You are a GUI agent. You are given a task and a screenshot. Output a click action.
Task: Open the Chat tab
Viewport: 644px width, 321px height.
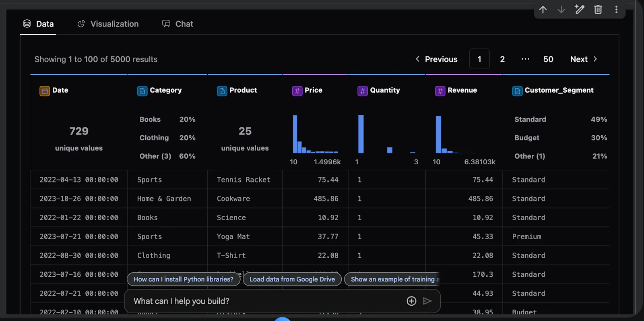pos(178,24)
